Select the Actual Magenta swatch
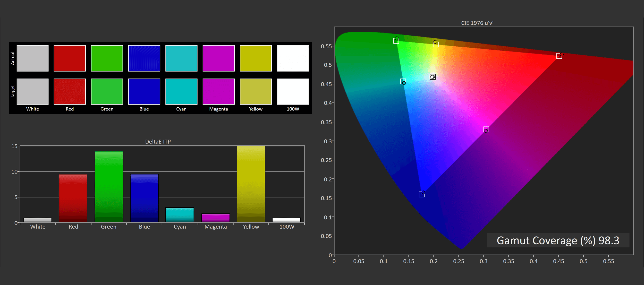Screen dimensions: 644x285 218,58
